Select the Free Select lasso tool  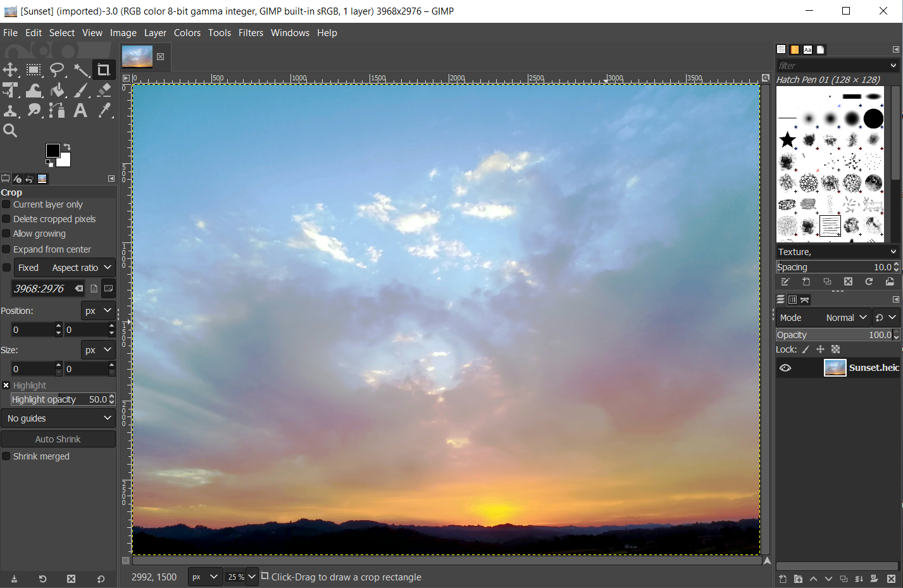tap(58, 70)
